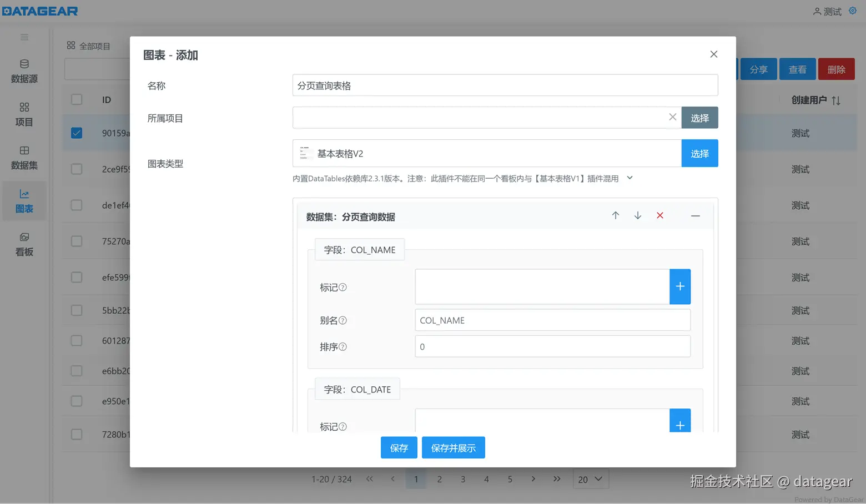This screenshot has width=866, height=504.
Task: Open the 图表 sidebar section
Action: [x=24, y=201]
